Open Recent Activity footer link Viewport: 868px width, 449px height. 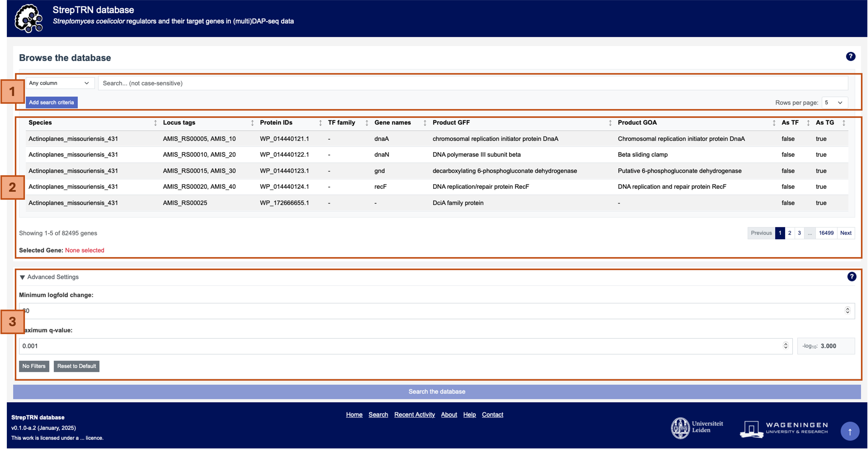pos(414,415)
